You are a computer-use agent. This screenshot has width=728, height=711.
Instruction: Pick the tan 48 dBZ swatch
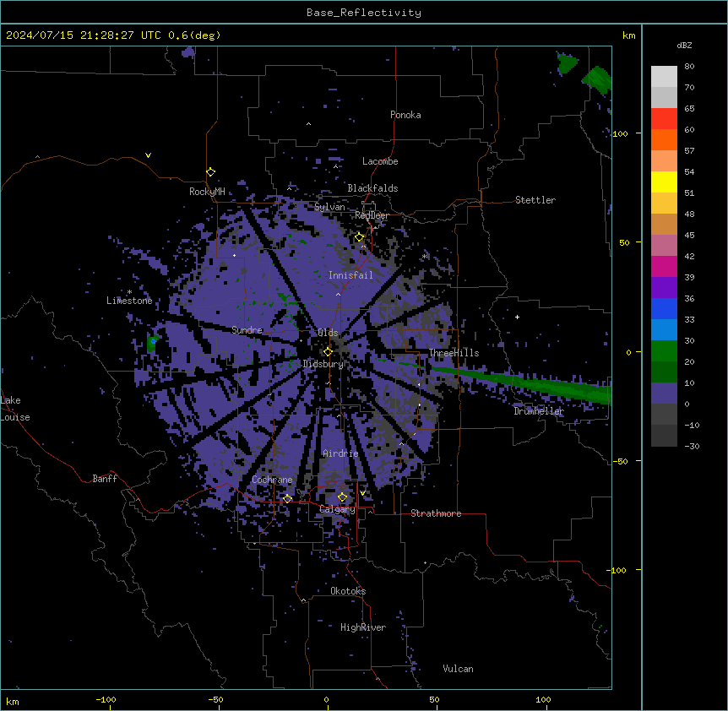[x=664, y=224]
